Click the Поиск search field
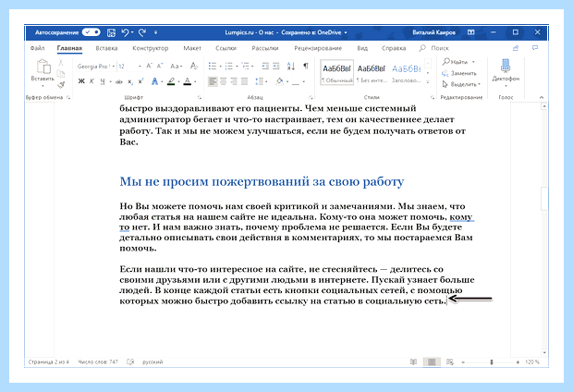This screenshot has width=573, height=392. [434, 48]
